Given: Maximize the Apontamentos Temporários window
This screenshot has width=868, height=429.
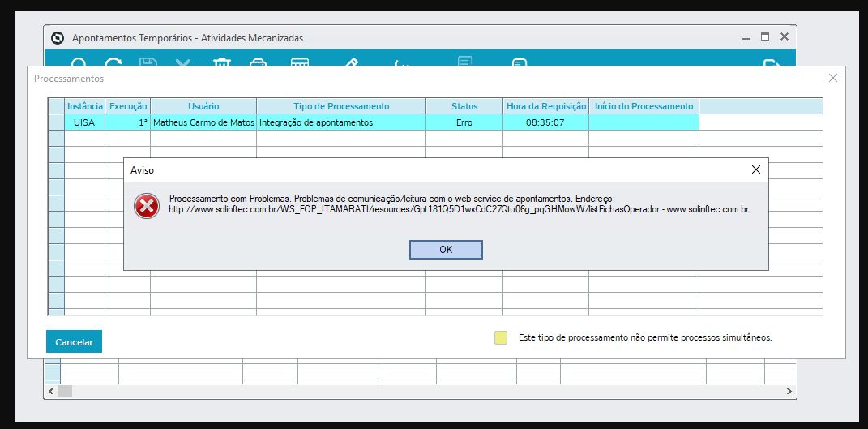Looking at the screenshot, I should click(x=765, y=37).
